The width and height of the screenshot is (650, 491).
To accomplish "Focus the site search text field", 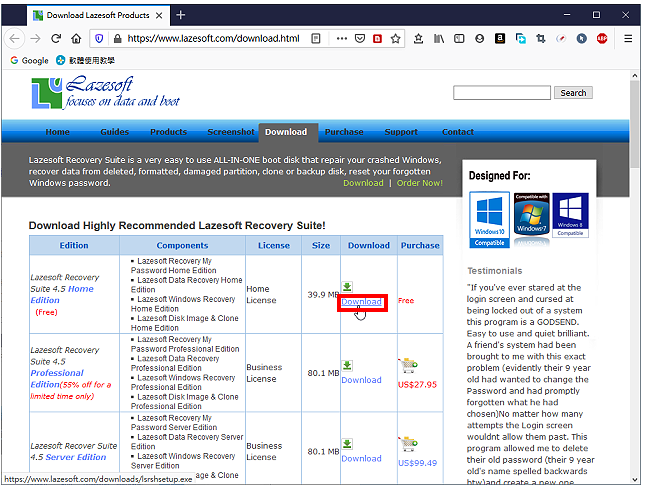I will [502, 93].
